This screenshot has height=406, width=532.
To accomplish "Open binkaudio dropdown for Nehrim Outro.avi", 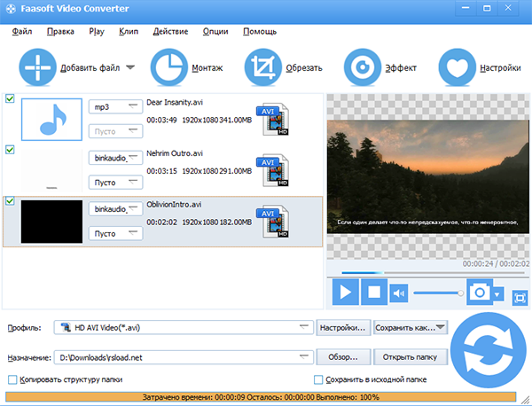I will (115, 158).
